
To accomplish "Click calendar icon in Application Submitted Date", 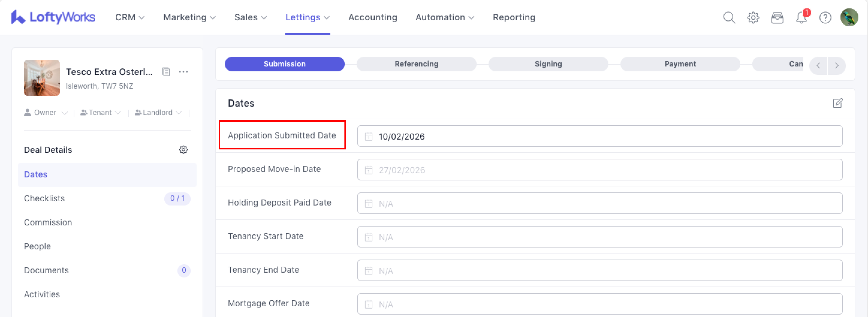I will (368, 137).
